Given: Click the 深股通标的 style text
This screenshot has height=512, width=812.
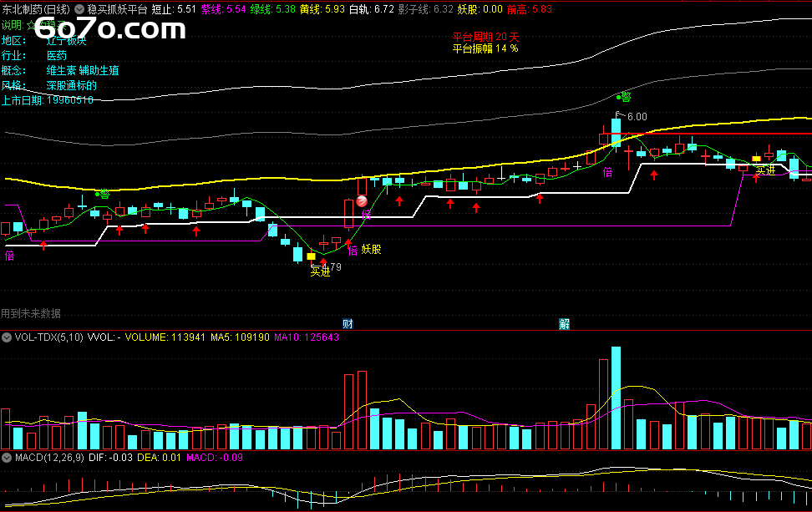Looking at the screenshot, I should pyautogui.click(x=72, y=85).
